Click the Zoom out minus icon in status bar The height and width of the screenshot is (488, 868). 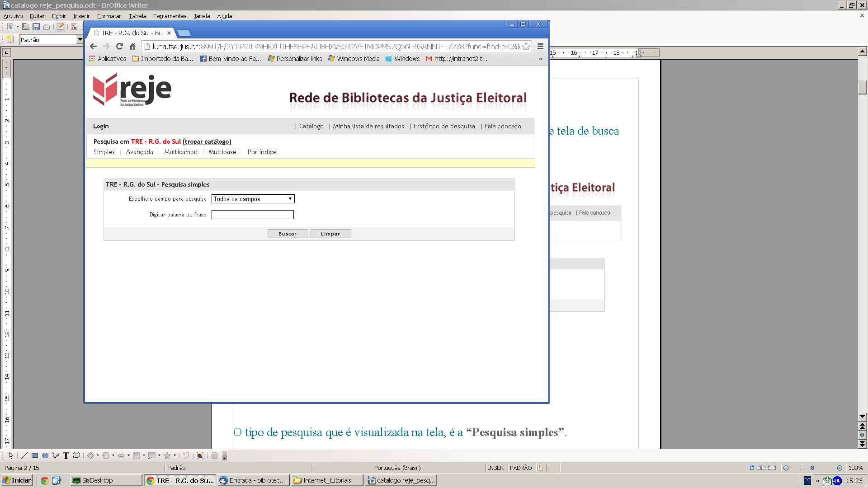tap(786, 468)
